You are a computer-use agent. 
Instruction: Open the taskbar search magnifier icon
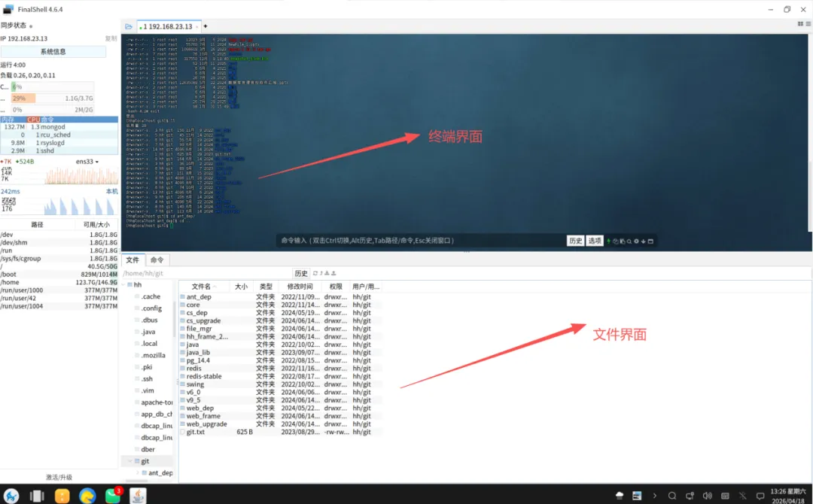[672, 496]
